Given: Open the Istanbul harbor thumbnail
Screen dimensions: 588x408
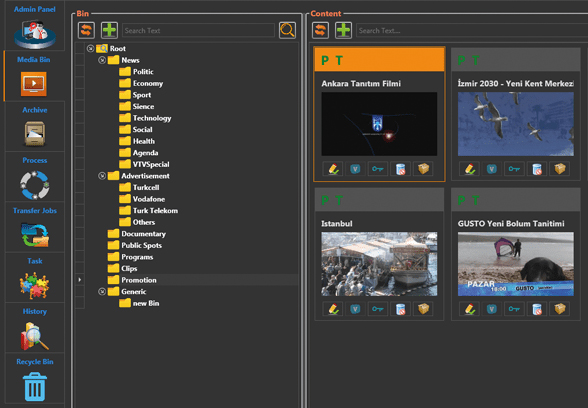Looking at the screenshot, I should [379, 264].
